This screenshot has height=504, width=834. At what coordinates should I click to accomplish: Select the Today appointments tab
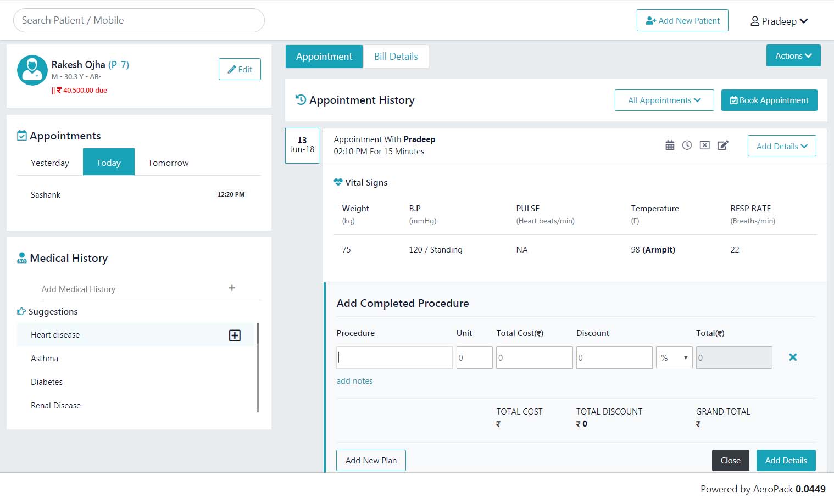pos(109,162)
